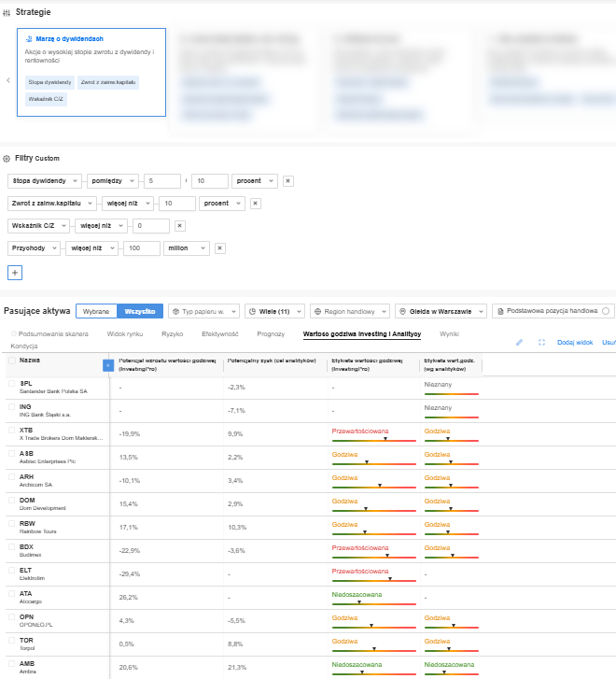616x679 pixels.
Task: Open the million unit dropdown
Action: click(187, 248)
